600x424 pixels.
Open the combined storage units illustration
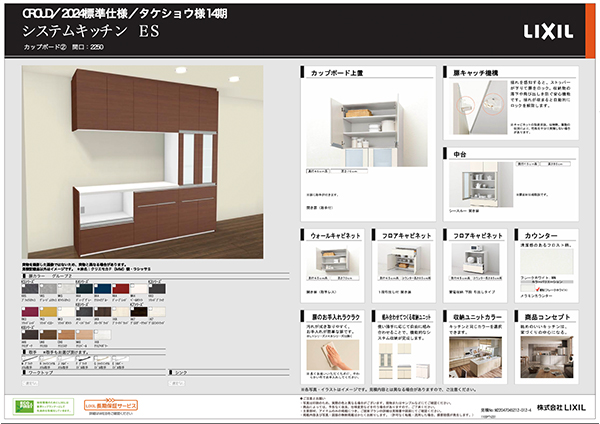(x=404, y=360)
